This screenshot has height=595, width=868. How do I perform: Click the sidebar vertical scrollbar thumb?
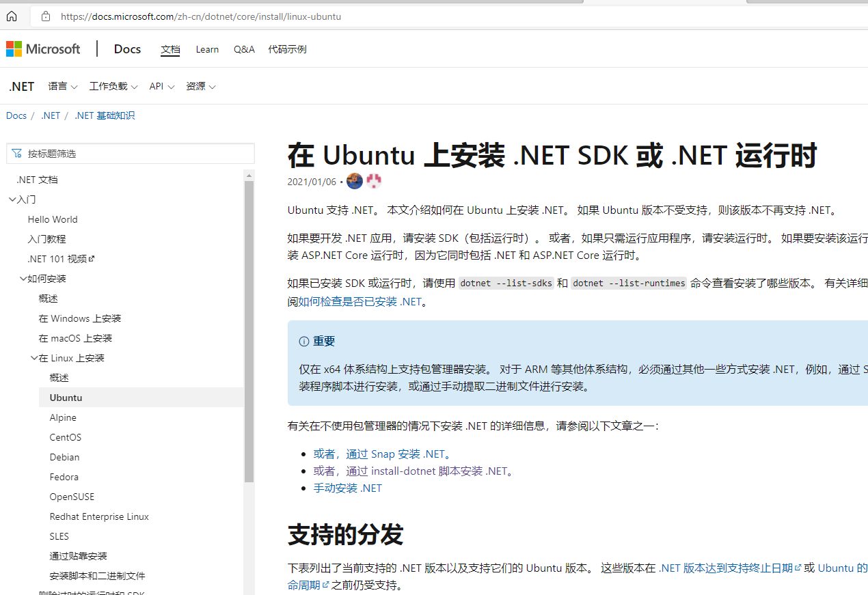click(x=249, y=332)
